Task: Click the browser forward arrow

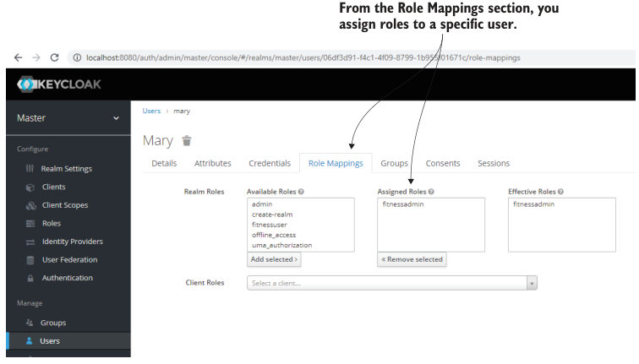Action: pos(36,57)
